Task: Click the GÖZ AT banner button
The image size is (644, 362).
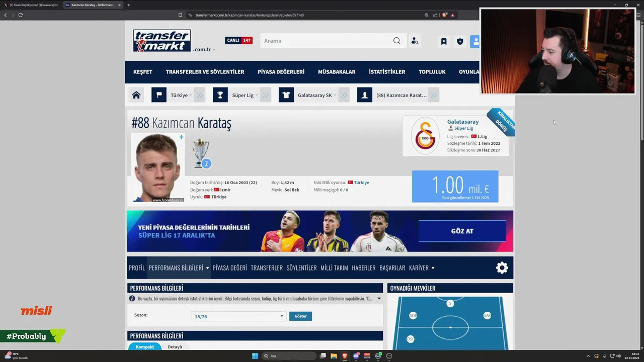Action: coord(462,231)
